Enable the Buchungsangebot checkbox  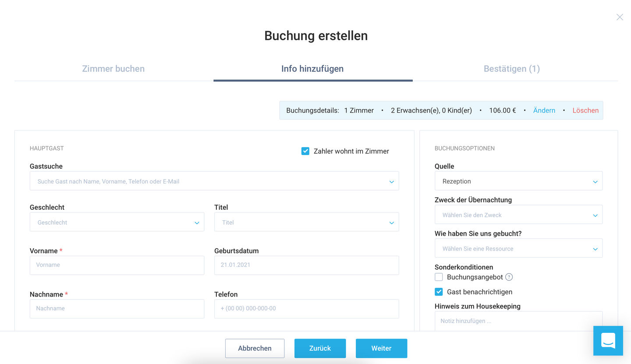(x=439, y=277)
